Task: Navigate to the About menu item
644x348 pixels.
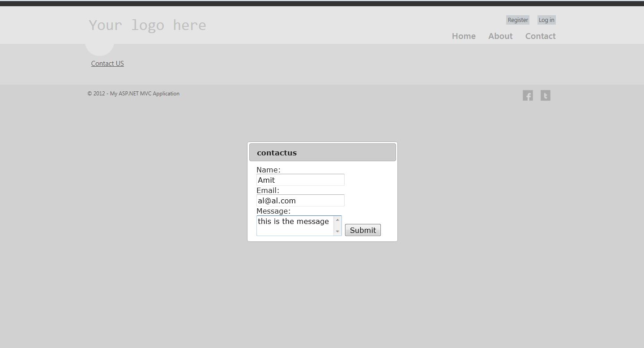Action: [500, 36]
